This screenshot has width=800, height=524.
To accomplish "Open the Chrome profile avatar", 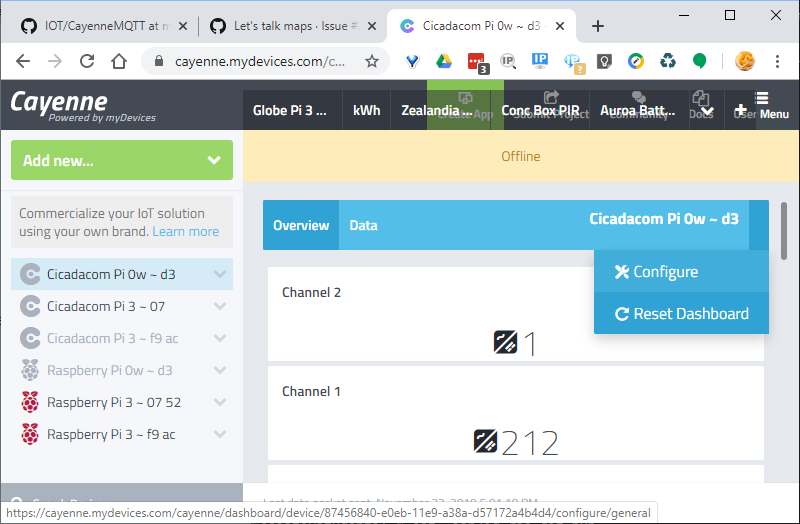I will tap(745, 61).
